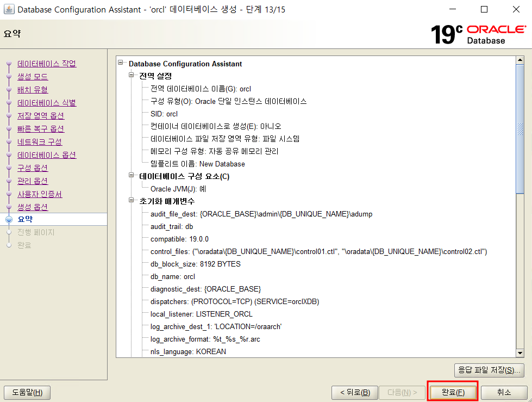This screenshot has height=402, width=532.
Task: Go to the 데이터베이스 작업 step
Action: (47, 64)
